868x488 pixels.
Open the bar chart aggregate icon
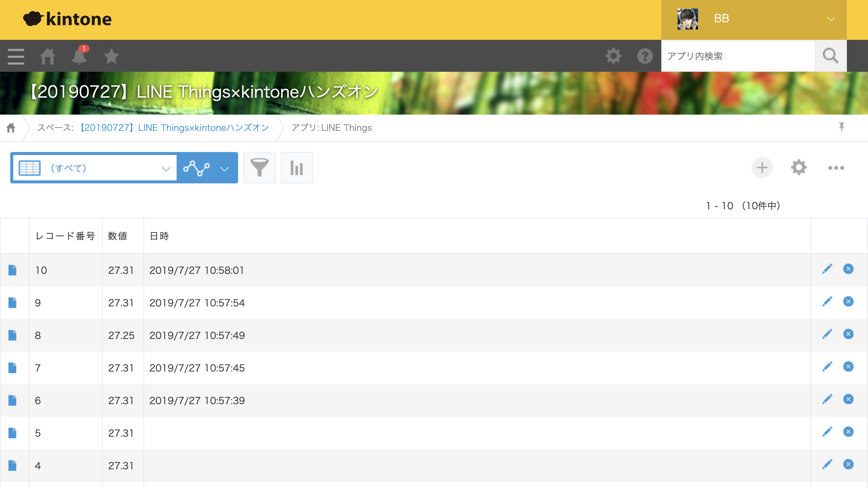(x=297, y=168)
